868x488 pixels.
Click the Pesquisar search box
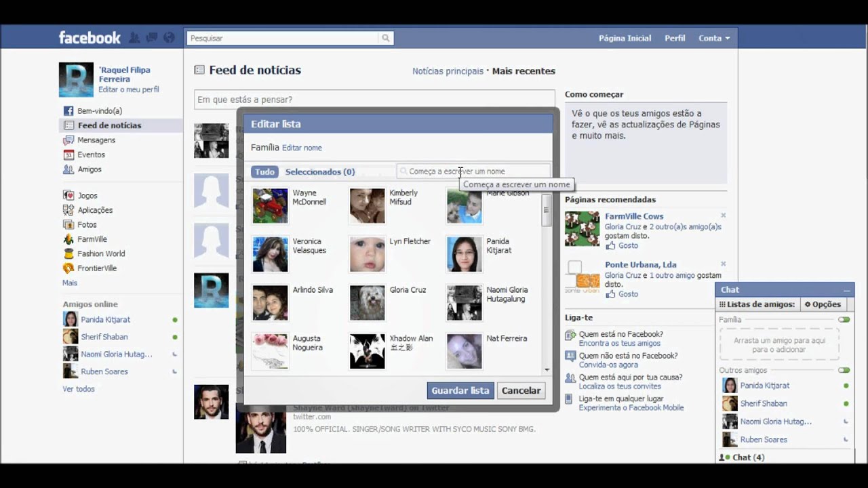point(283,38)
